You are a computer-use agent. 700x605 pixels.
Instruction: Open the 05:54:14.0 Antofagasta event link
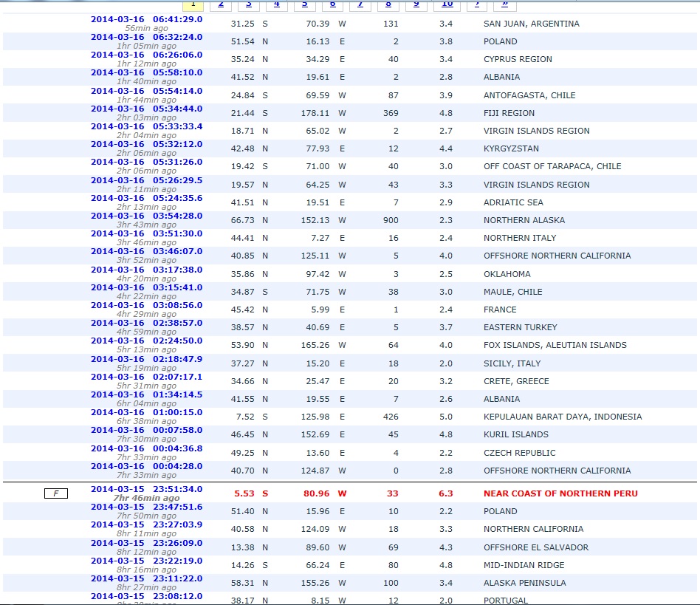146,91
